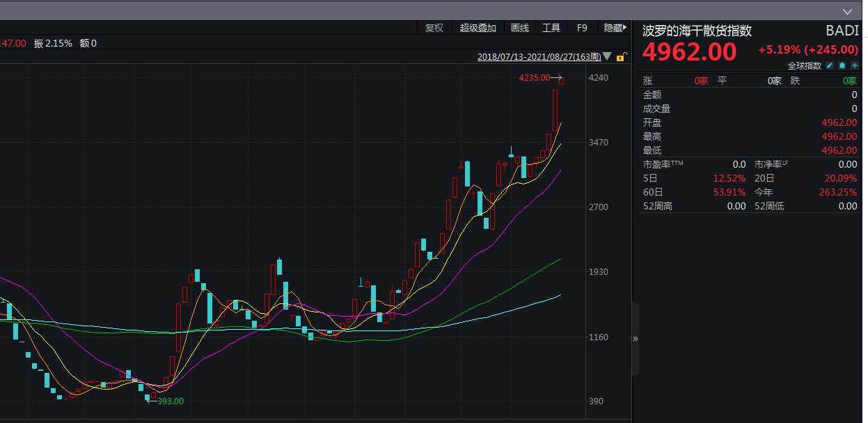Viewport: 868px width, 423px height.
Task: Open the 复权 menu
Action: (x=434, y=28)
